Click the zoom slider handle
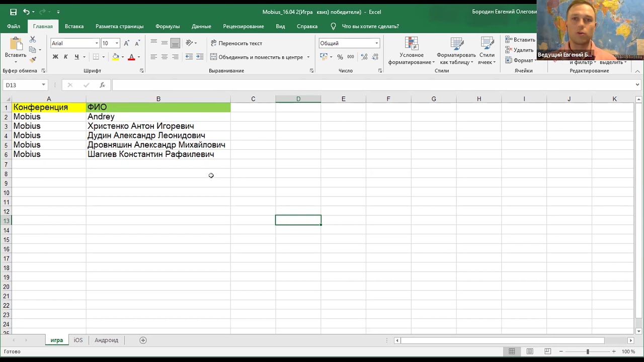 point(587,351)
